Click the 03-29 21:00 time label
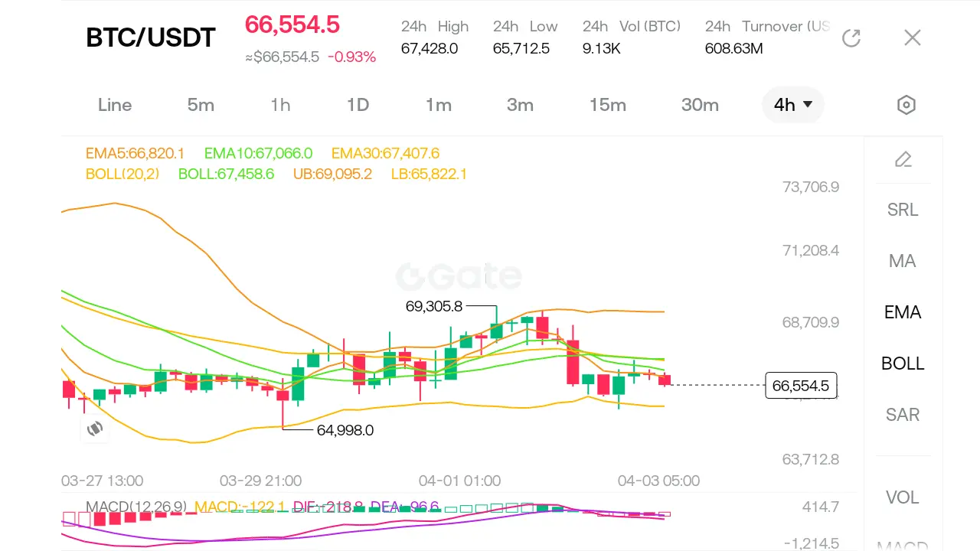The width and height of the screenshot is (980, 551). [260, 481]
